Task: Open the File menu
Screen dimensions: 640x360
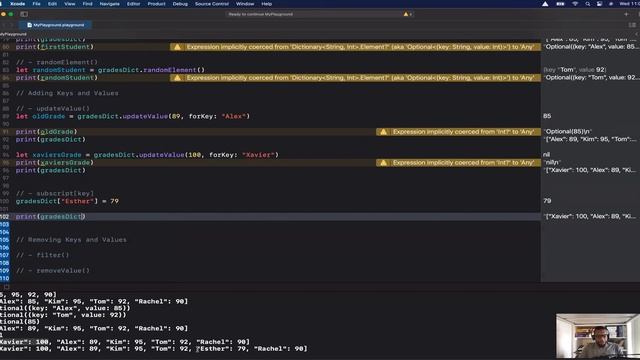Action: (x=36, y=4)
